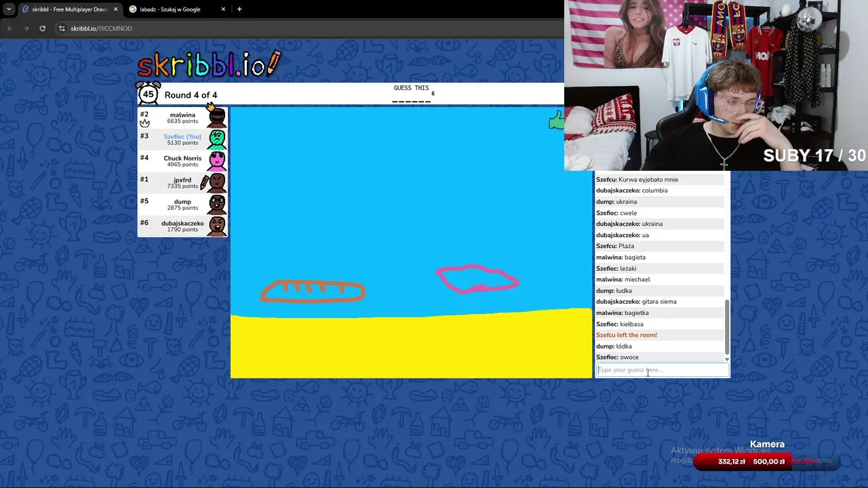Image resolution: width=868 pixels, height=488 pixels.
Task: Open a new browser tab
Action: click(x=239, y=9)
